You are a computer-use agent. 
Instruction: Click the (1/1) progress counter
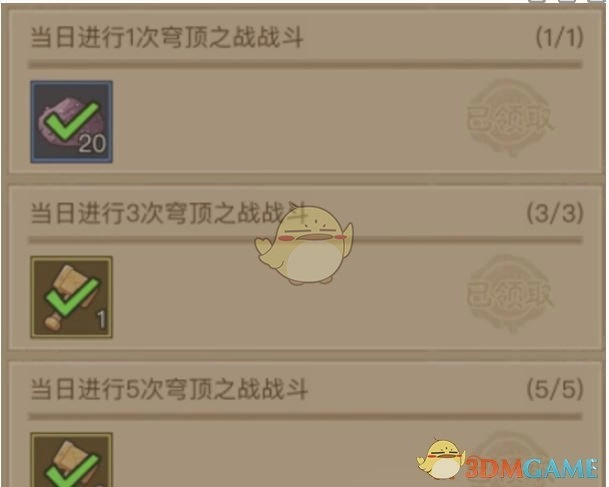click(560, 38)
